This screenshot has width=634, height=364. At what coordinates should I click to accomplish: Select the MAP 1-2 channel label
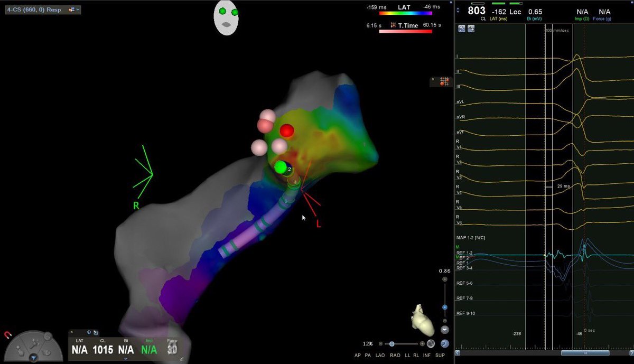pos(470,237)
